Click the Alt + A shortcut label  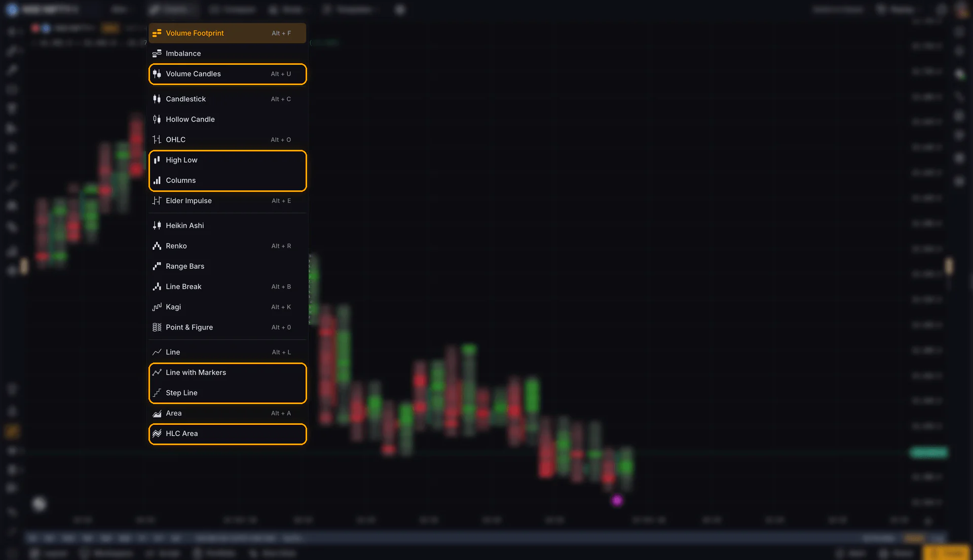click(x=281, y=413)
